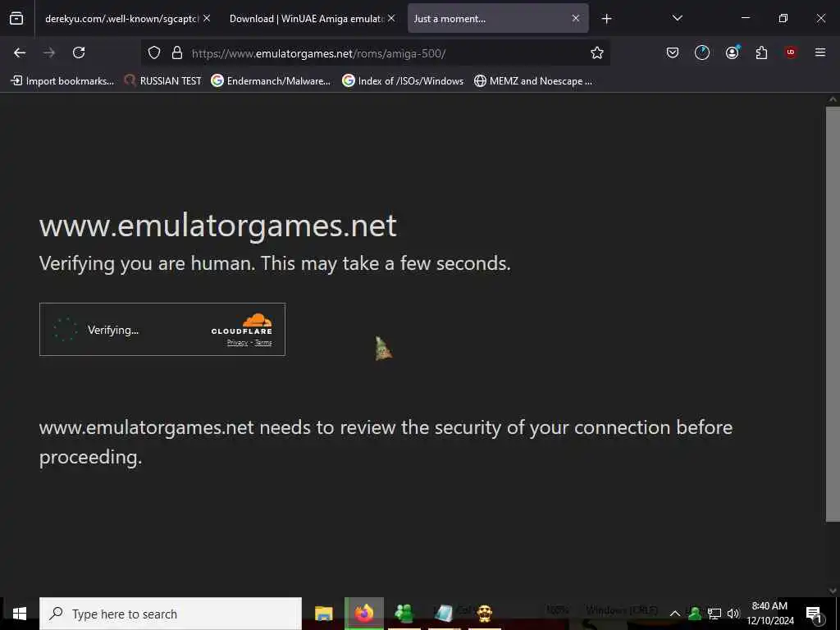840x630 pixels.
Task: View site security padlock info
Action: 177,52
